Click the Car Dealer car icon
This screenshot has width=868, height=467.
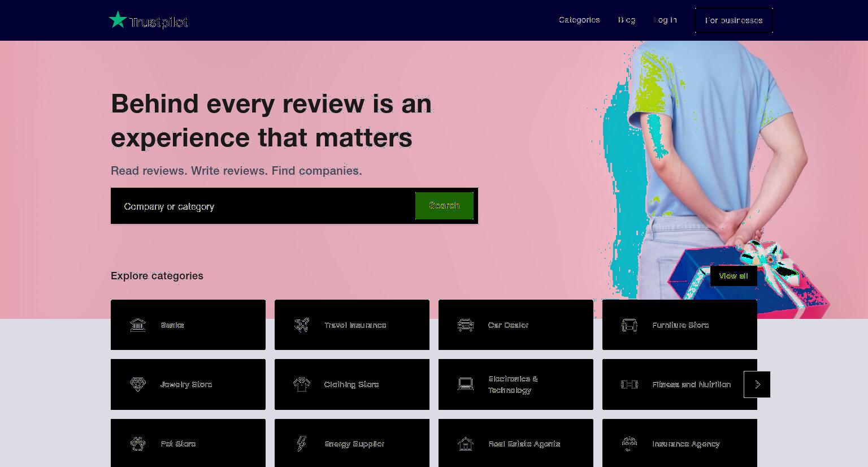pos(466,325)
